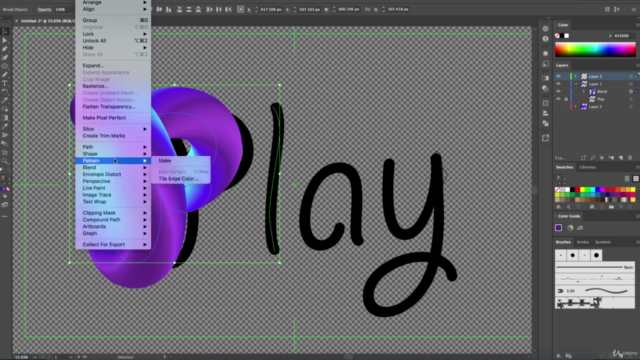Select the Pen tool
Image resolution: width=640 pixels, height=360 pixels.
pyautogui.click(x=5, y=49)
